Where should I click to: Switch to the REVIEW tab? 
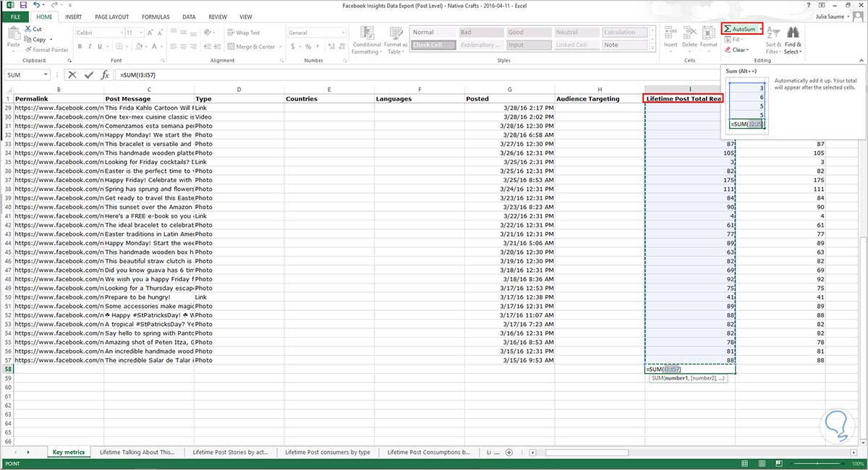(217, 16)
